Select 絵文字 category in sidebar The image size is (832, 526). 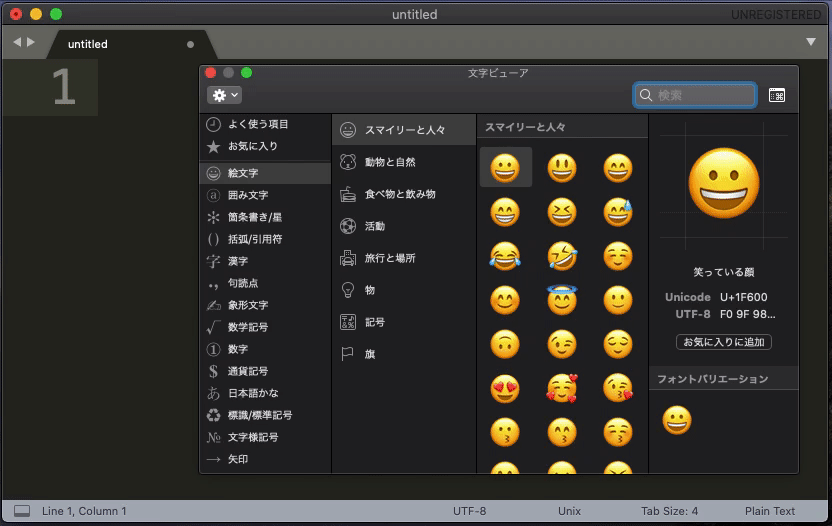(x=265, y=173)
